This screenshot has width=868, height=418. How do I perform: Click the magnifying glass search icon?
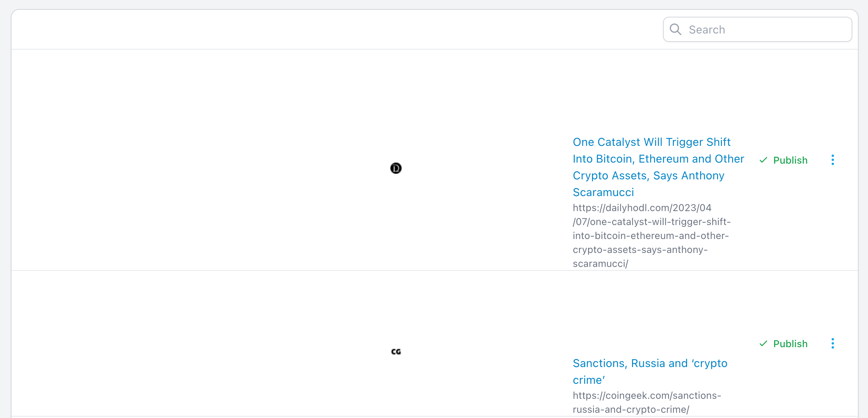pos(675,29)
